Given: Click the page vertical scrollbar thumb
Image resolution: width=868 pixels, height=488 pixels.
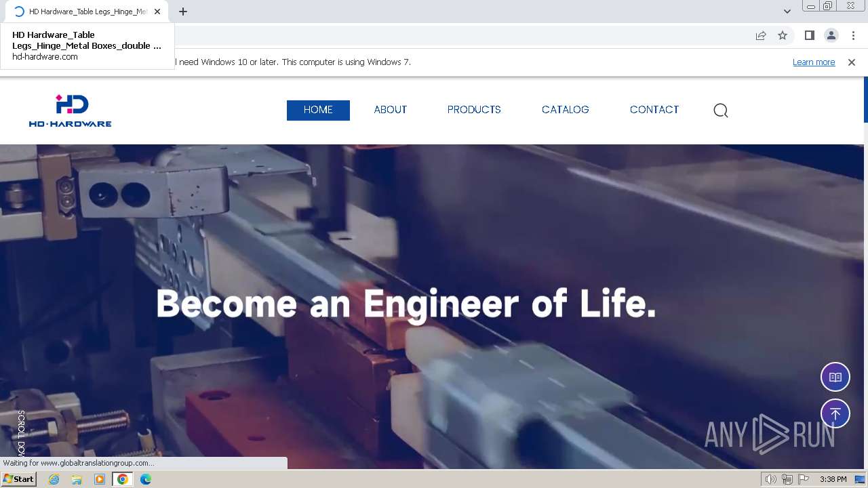Looking at the screenshot, I should 866,100.
